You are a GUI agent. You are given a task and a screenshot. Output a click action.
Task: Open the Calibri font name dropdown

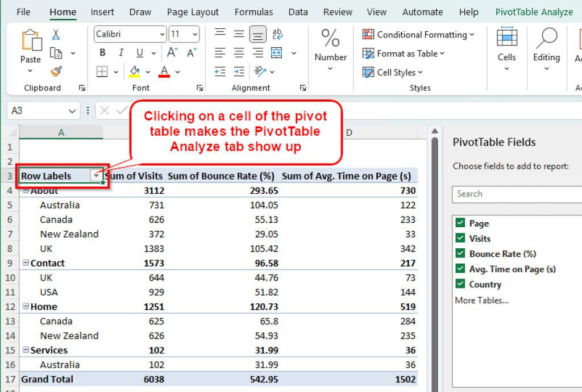163,34
